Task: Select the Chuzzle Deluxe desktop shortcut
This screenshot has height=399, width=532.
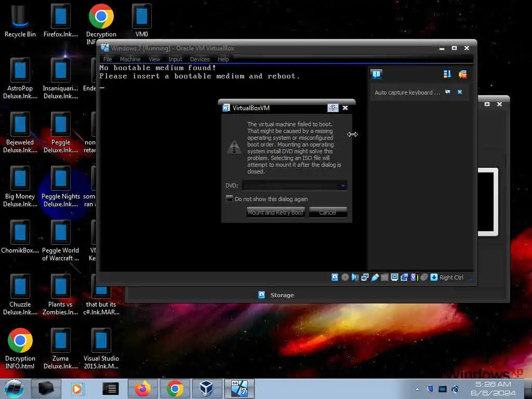Action: [20, 295]
